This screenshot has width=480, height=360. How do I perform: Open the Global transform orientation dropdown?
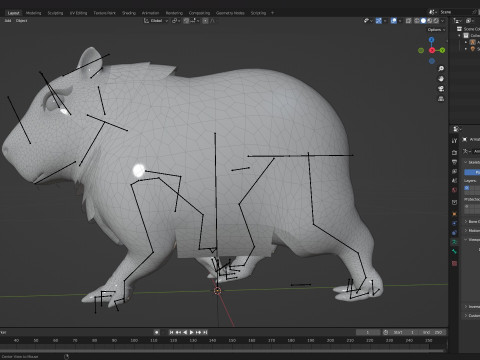[x=156, y=21]
